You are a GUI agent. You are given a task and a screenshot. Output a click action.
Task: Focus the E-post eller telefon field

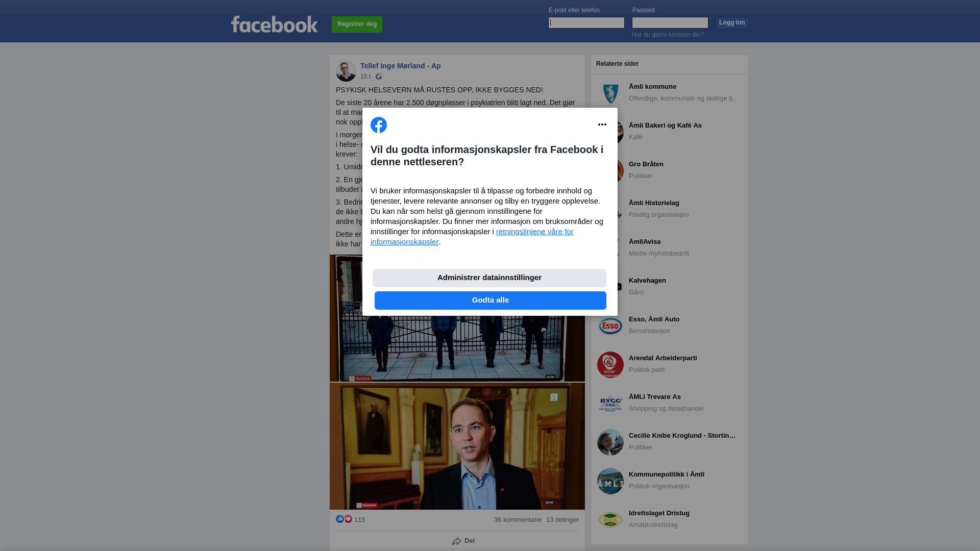(x=586, y=22)
